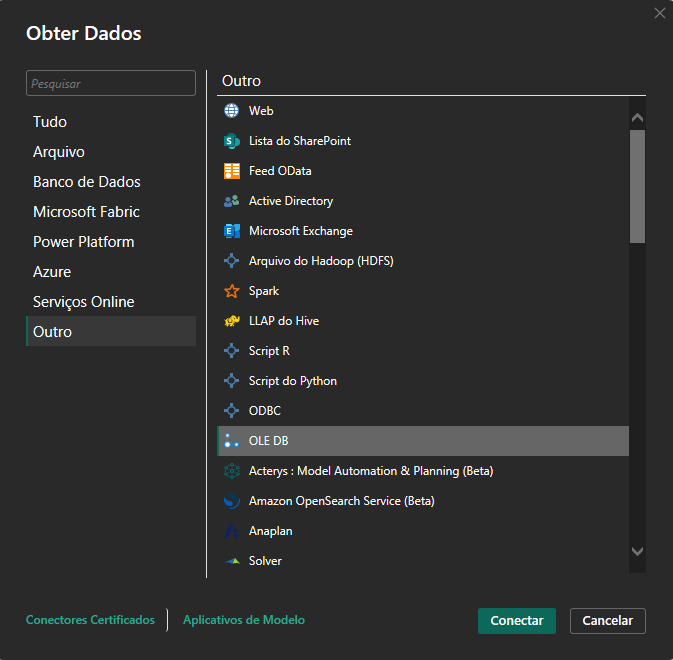Choose the Power Platform category
Viewport: 673px width, 660px height.
pos(111,242)
